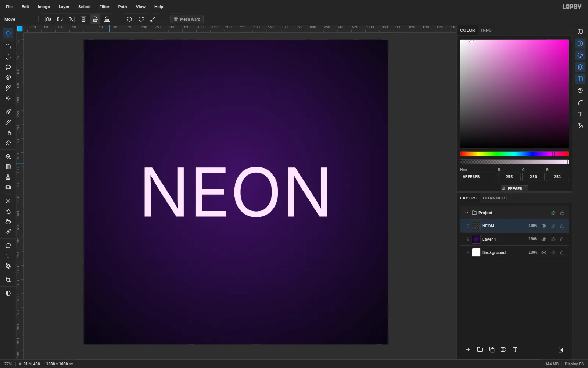
Task: Click the Mesh Warp button
Action: (187, 19)
